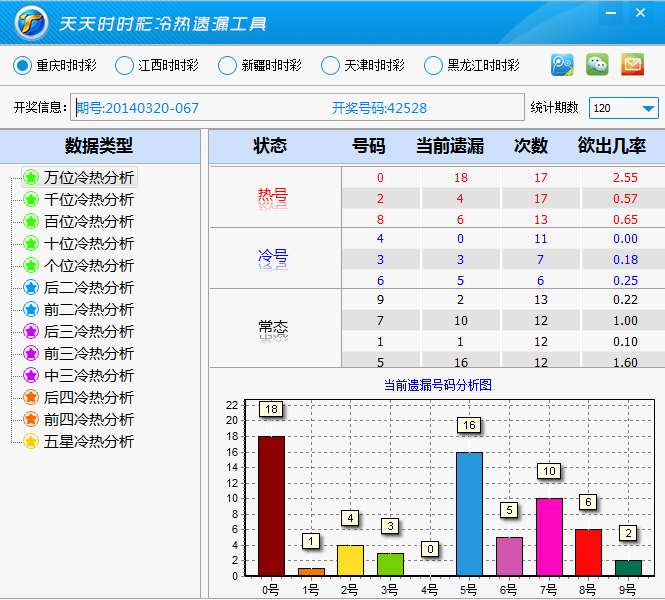Open the blue QQ space share icon
The width and height of the screenshot is (665, 600).
(562, 65)
